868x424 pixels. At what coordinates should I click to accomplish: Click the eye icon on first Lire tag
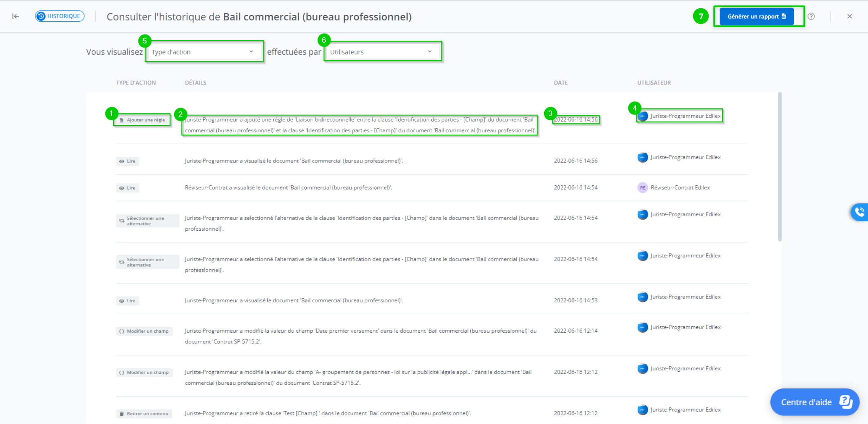pos(122,161)
